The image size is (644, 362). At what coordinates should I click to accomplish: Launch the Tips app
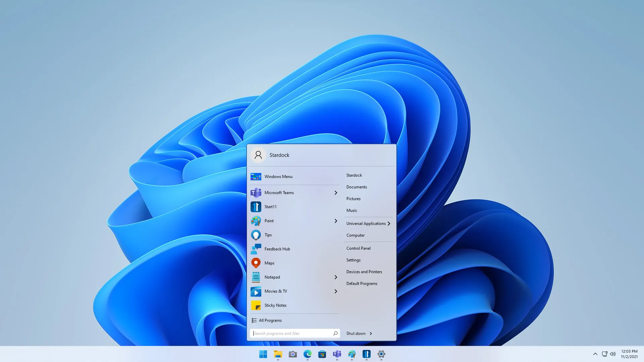coord(268,235)
